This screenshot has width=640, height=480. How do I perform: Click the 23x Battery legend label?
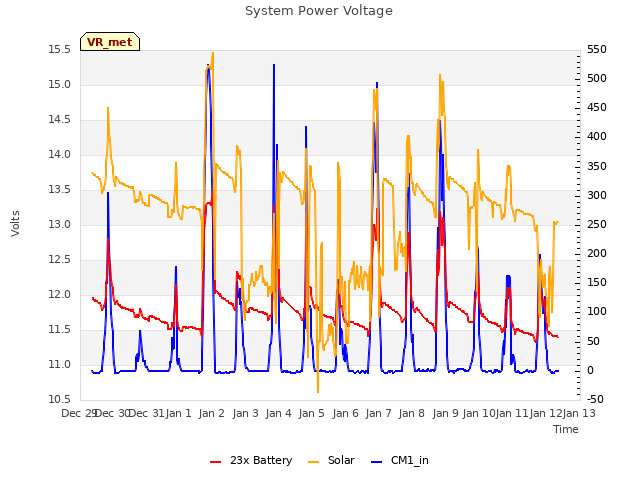click(x=261, y=460)
